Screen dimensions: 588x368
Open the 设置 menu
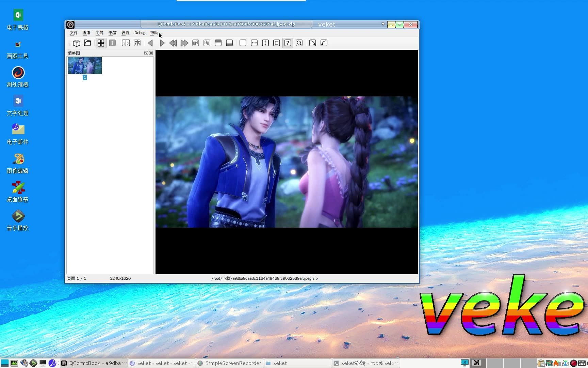(x=126, y=33)
